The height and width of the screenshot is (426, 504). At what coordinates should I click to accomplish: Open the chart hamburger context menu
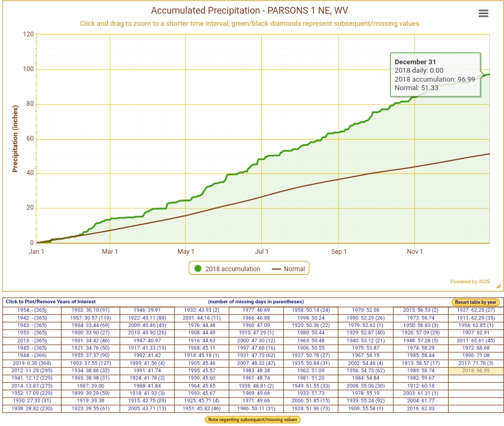[483, 14]
